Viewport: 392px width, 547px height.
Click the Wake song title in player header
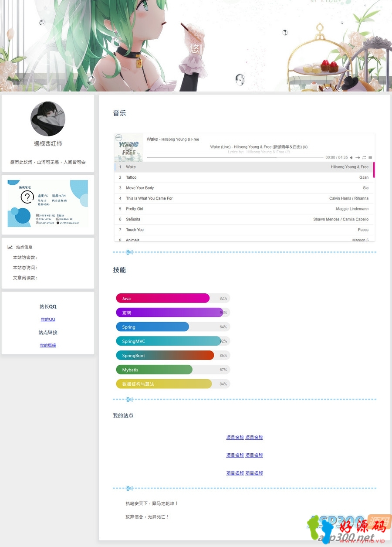152,139
